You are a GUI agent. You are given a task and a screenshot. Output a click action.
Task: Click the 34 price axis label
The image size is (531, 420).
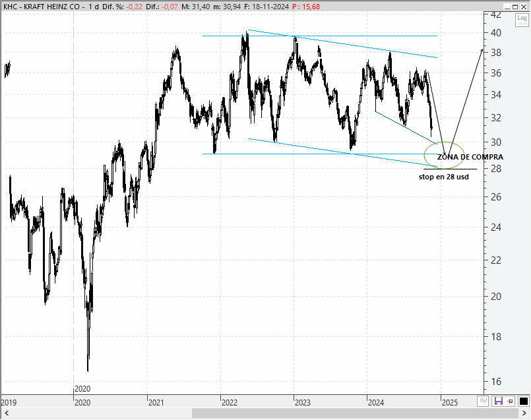click(496, 95)
